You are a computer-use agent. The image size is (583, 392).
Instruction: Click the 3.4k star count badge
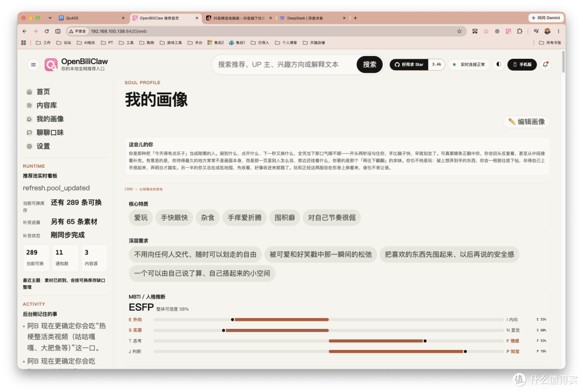click(437, 65)
